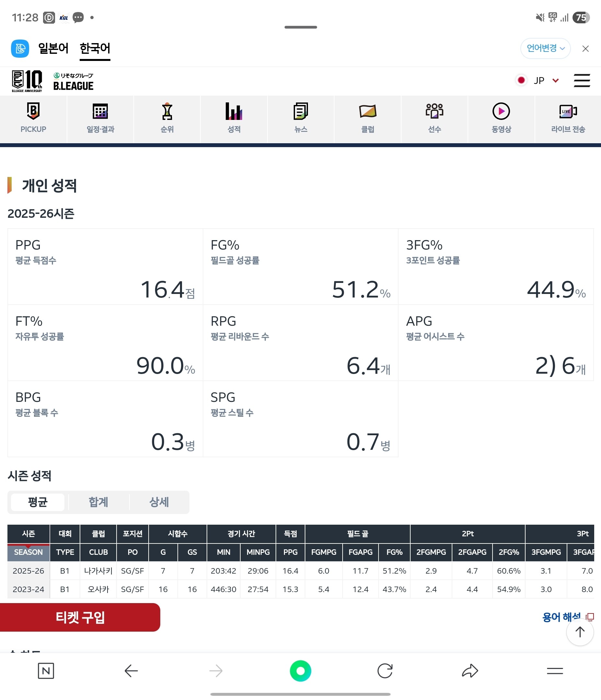
Task: Click the 오사카 club cell
Action: point(98,589)
